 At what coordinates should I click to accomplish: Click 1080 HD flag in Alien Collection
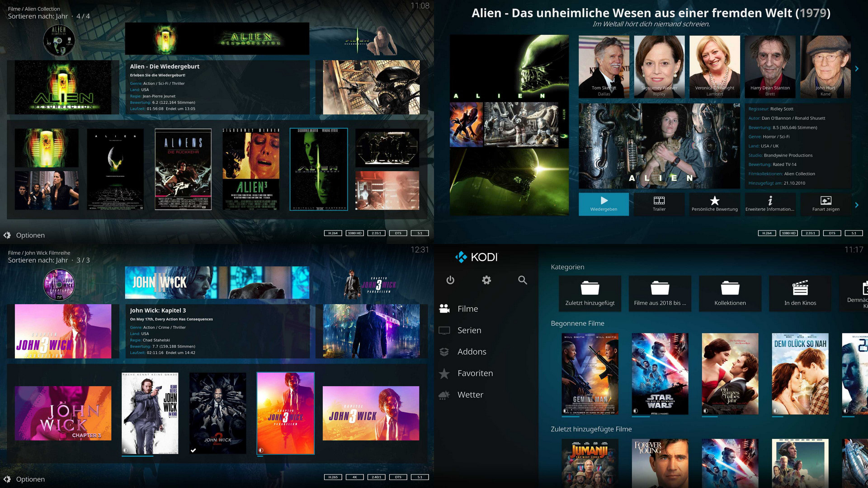coord(354,233)
